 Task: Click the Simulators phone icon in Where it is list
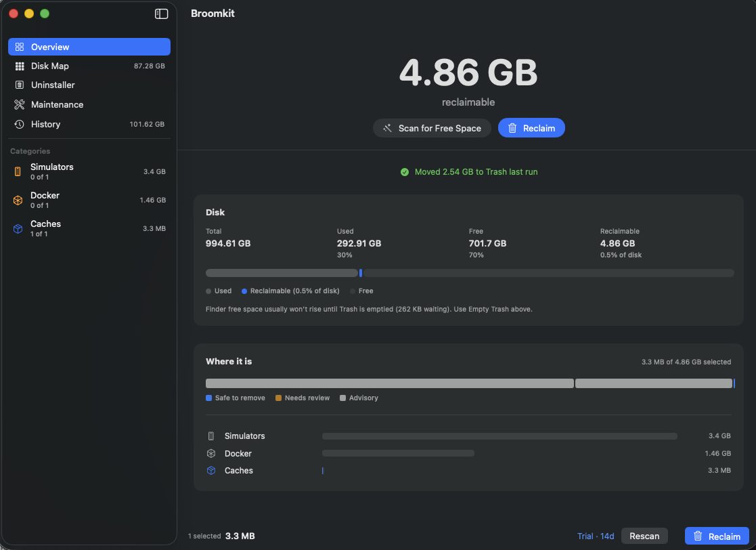(211, 436)
